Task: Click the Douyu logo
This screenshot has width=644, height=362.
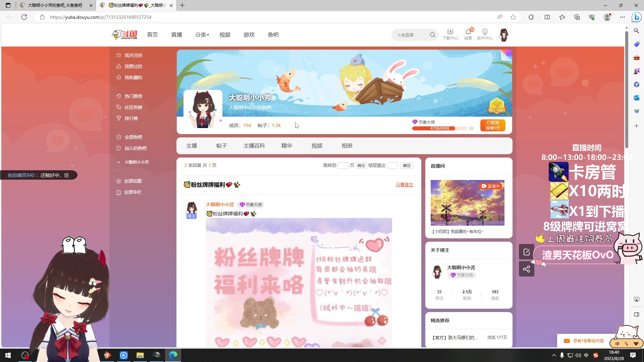Action: (124, 35)
